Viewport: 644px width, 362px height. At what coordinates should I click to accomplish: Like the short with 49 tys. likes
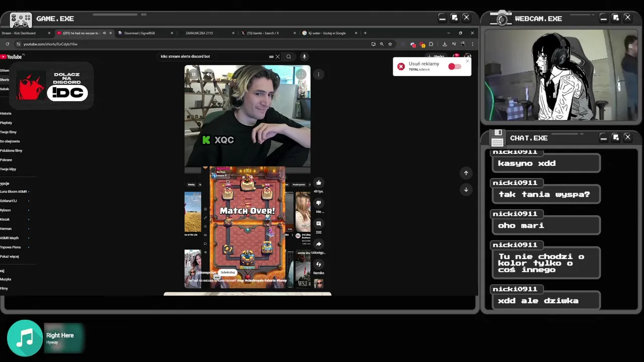click(318, 183)
